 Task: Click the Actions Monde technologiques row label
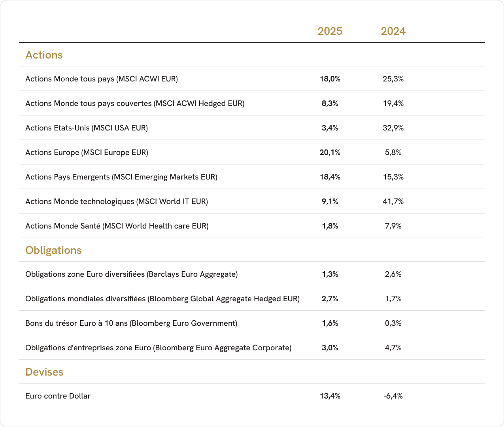(117, 202)
